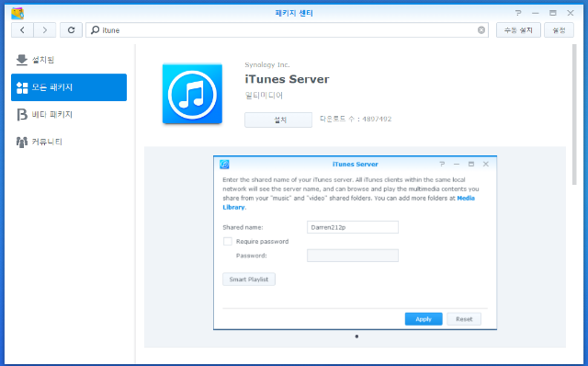Close the Package Center window
Image resolution: width=588 pixels, height=366 pixels.
pyautogui.click(x=571, y=13)
